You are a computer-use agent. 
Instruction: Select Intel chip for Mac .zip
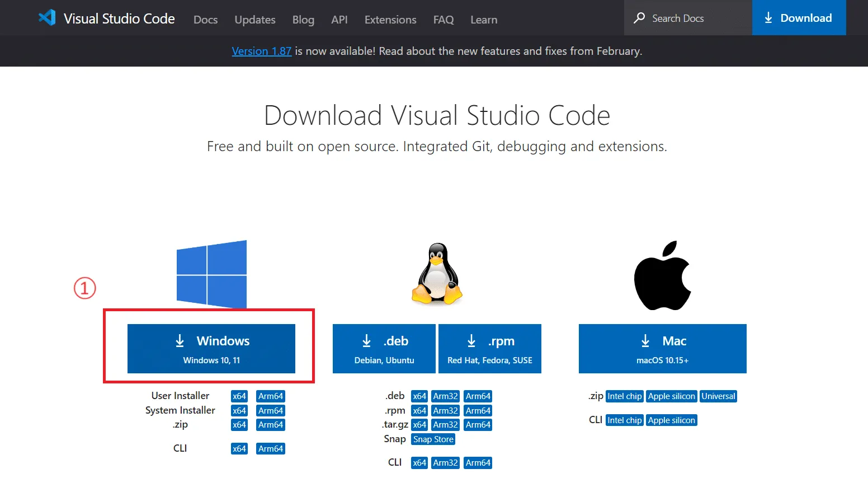pos(625,396)
